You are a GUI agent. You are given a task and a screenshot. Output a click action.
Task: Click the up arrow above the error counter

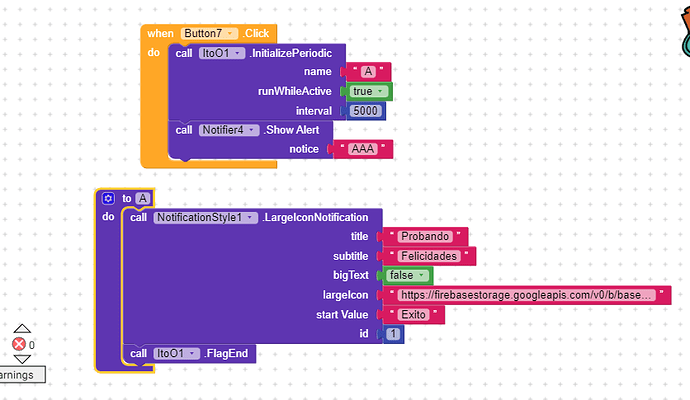[x=21, y=329]
